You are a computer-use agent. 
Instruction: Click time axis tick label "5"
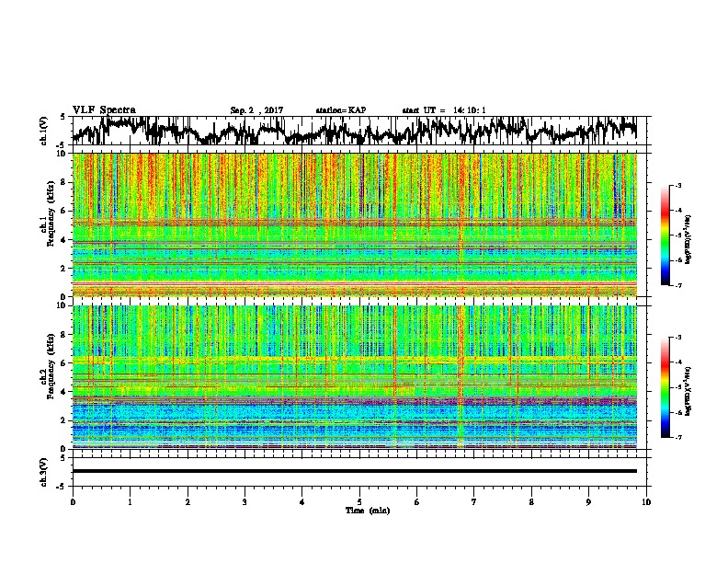tap(359, 502)
